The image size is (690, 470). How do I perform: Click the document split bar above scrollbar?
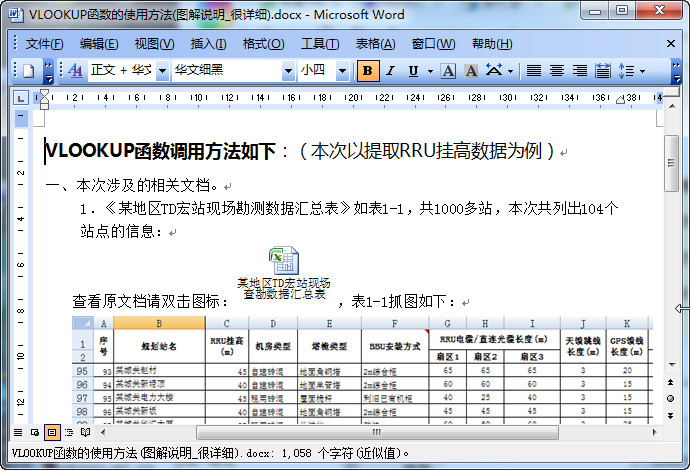[672, 92]
